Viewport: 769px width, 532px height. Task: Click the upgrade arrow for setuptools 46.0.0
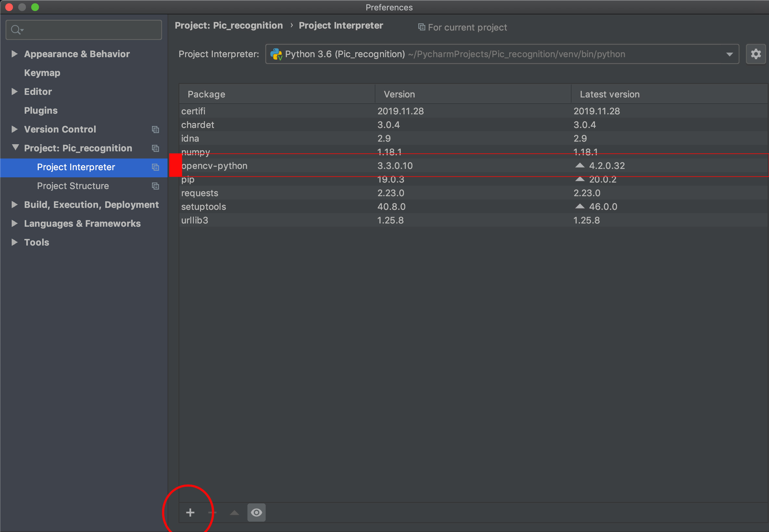tap(580, 206)
